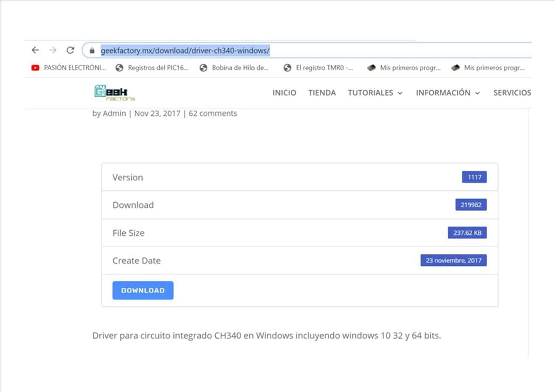Jump to the 62 comments link
Viewport: 555px width, 392px height.
click(x=213, y=113)
